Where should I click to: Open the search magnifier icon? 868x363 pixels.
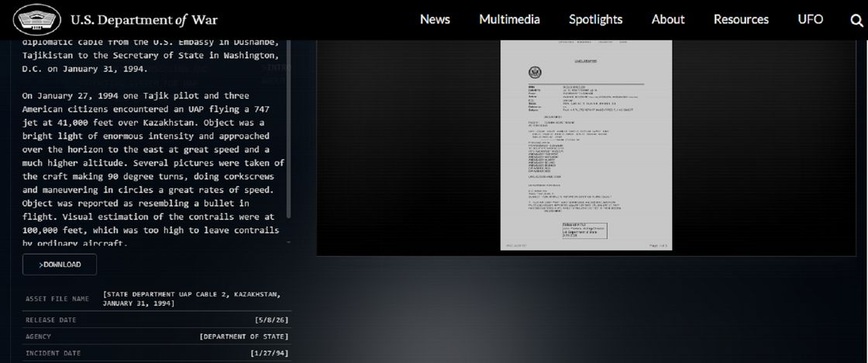pyautogui.click(x=856, y=21)
